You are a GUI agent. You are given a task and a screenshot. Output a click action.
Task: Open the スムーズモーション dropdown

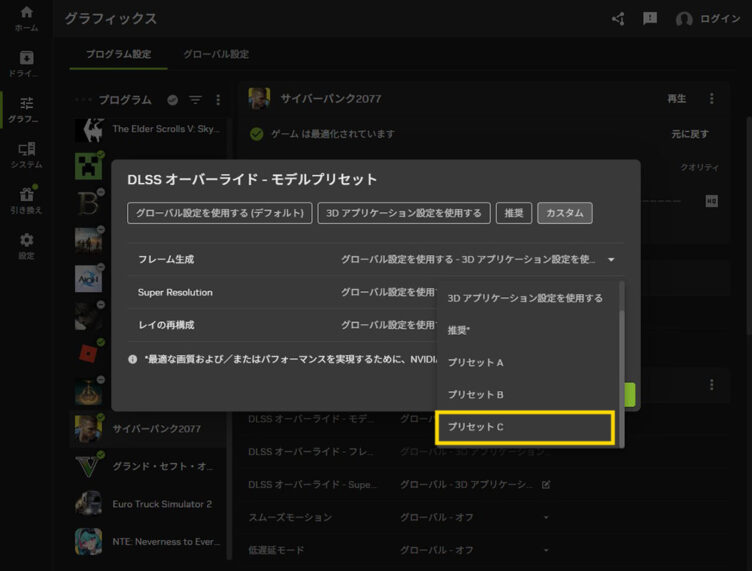point(475,517)
